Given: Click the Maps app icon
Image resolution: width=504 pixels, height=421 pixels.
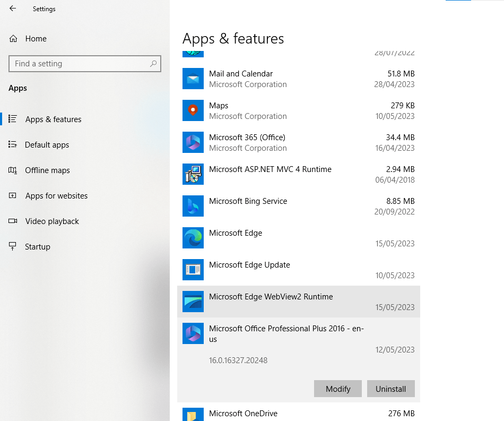Looking at the screenshot, I should coord(193,110).
